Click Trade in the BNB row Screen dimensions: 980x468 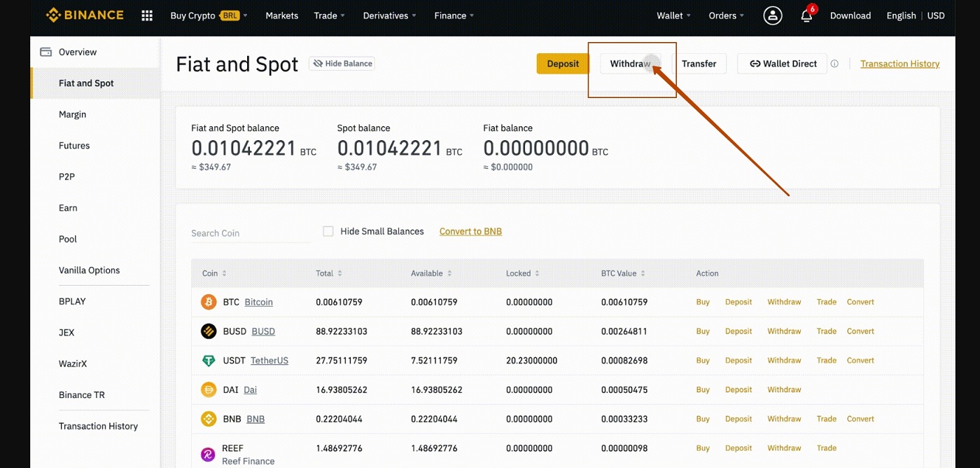827,419
